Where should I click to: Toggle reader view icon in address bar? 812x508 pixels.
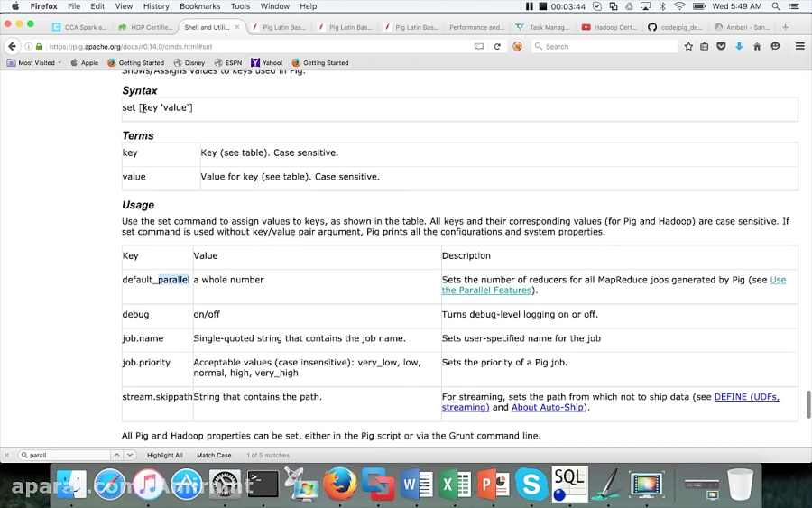[479, 46]
